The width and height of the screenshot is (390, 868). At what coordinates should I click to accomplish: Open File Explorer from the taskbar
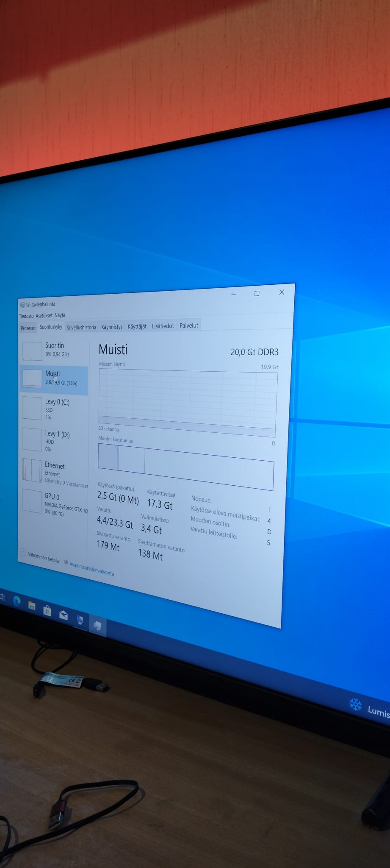click(x=32, y=605)
